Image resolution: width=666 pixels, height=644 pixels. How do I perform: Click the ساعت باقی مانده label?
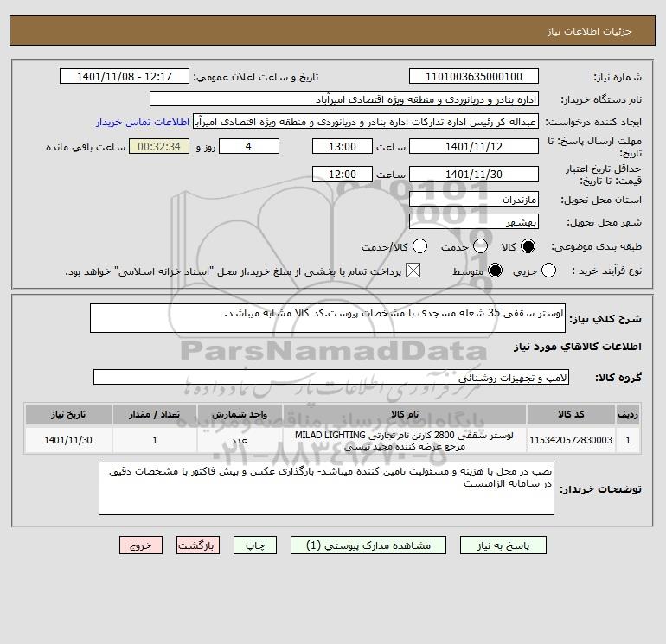pos(86,147)
